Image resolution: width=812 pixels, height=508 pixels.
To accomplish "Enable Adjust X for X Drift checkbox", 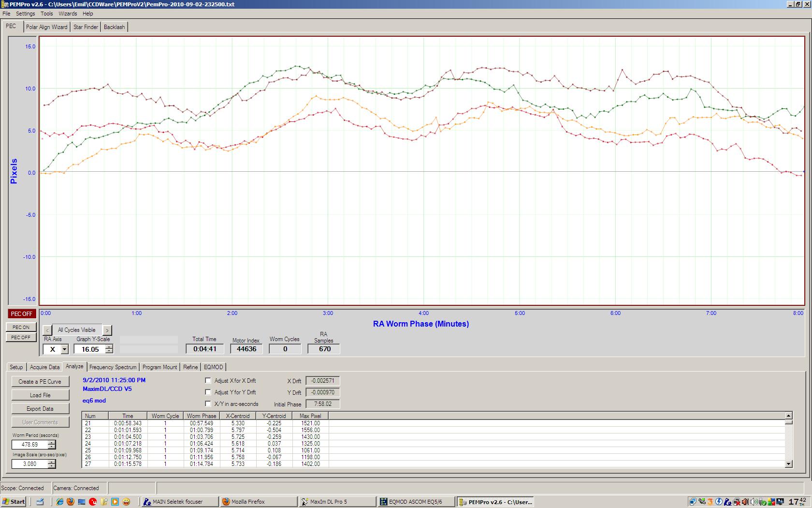I will pos(208,381).
